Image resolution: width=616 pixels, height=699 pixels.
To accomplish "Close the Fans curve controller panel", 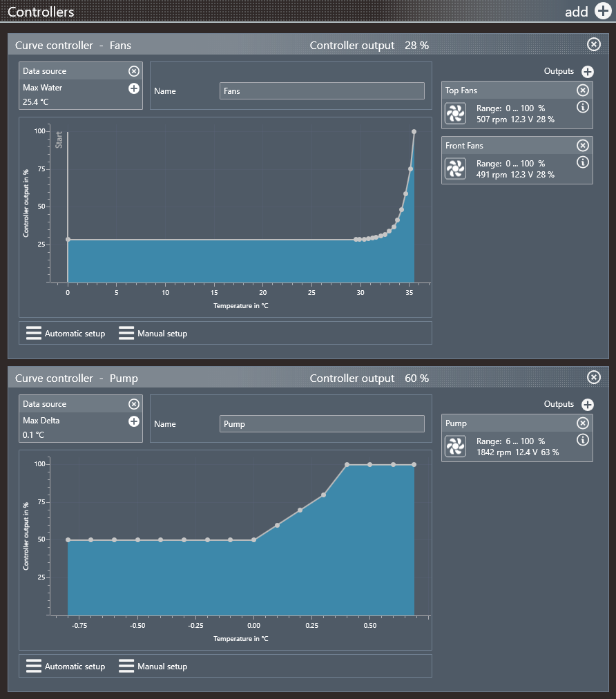I will pos(594,44).
